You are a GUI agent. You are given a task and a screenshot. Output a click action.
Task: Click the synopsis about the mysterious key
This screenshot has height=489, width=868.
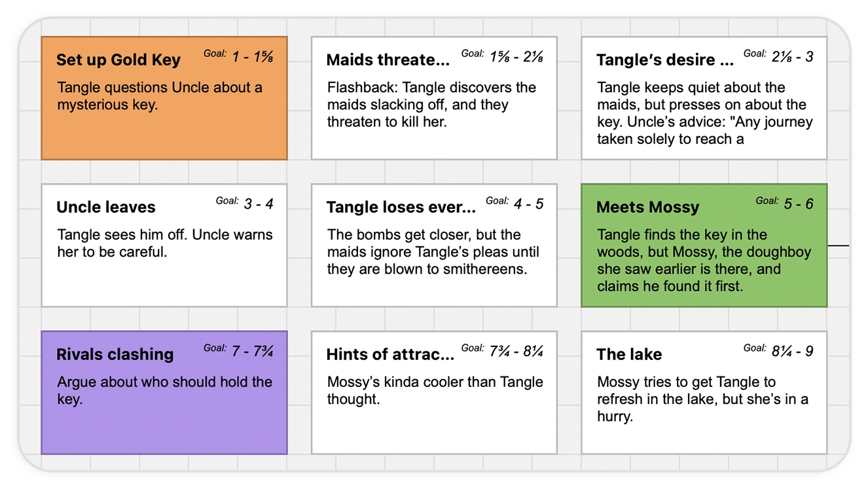pyautogui.click(x=159, y=96)
